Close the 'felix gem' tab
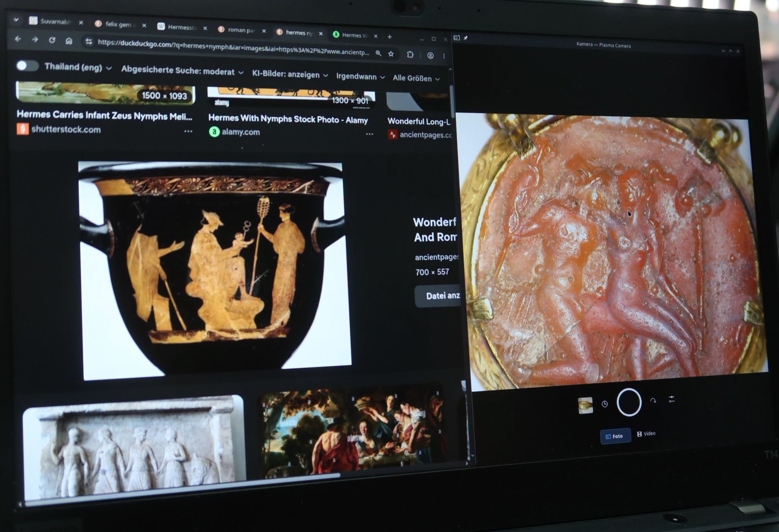 [144, 25]
